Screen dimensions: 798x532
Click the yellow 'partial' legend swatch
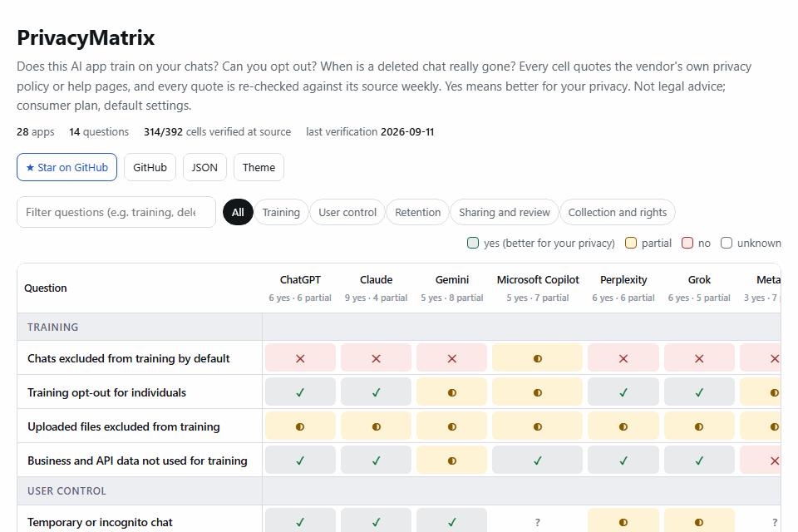pyautogui.click(x=631, y=243)
